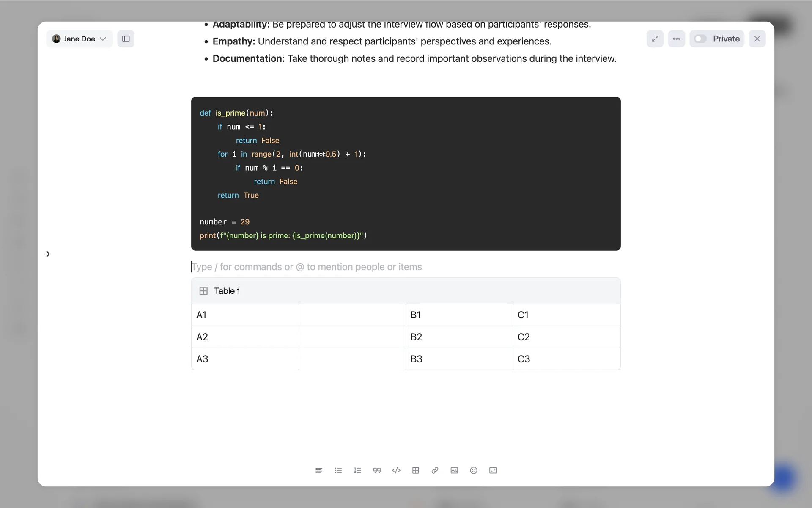The height and width of the screenshot is (508, 812).
Task: Close the note dialog
Action: [757, 39]
